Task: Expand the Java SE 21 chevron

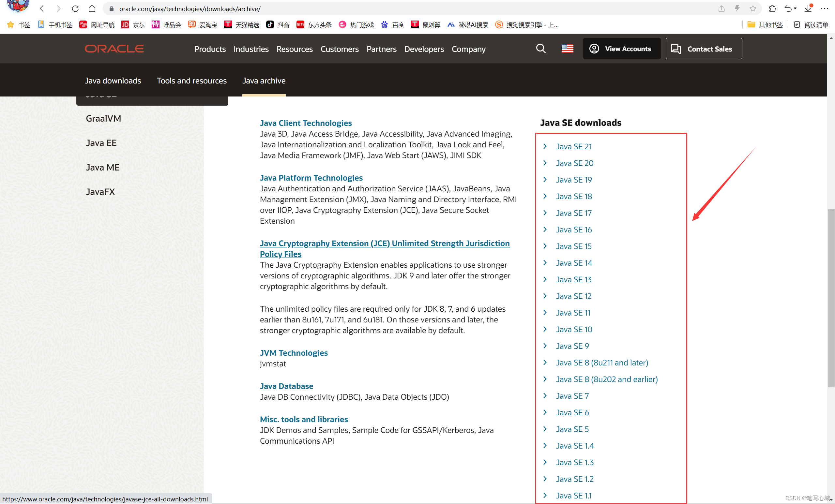Action: click(x=545, y=146)
